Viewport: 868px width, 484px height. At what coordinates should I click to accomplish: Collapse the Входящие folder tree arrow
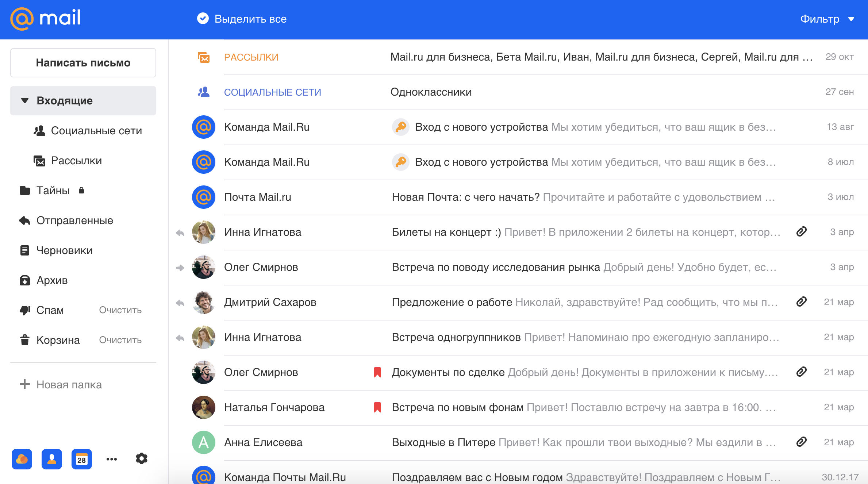25,101
